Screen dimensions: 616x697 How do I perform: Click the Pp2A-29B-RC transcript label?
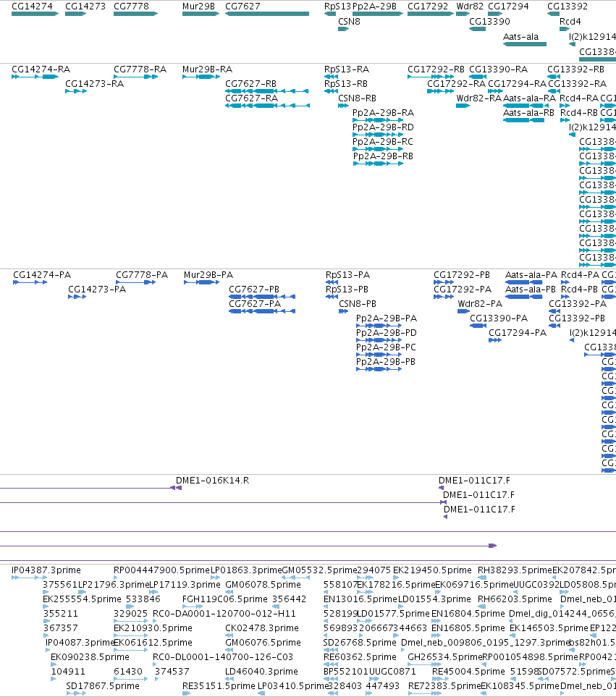383,142
